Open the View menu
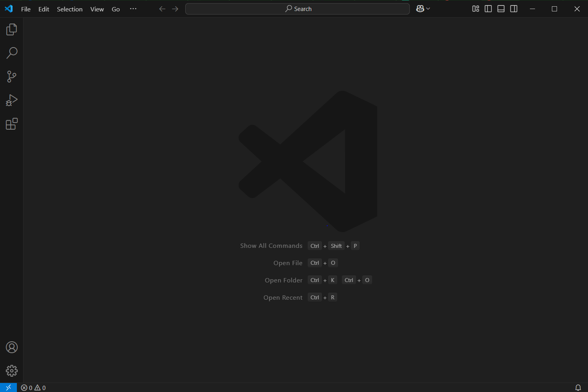The width and height of the screenshot is (588, 392). point(97,9)
